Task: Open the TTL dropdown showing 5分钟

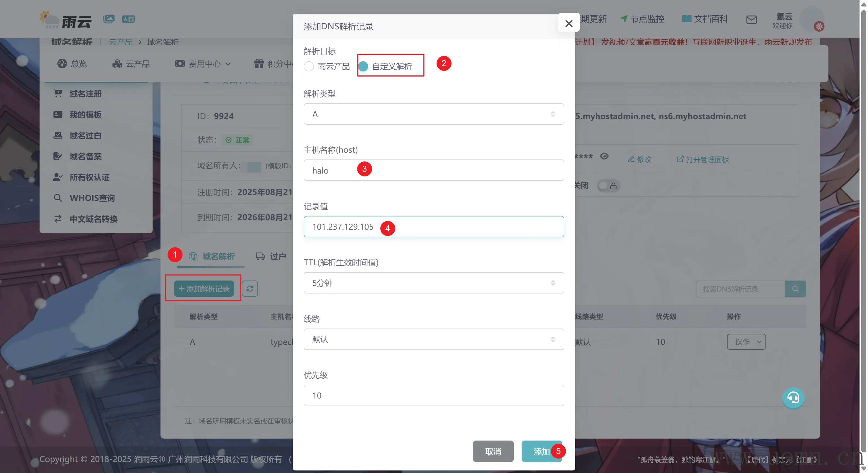Action: (433, 283)
